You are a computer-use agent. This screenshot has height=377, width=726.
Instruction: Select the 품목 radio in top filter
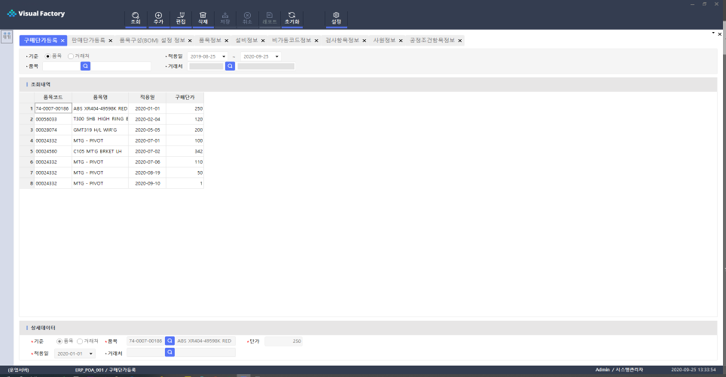coord(48,56)
